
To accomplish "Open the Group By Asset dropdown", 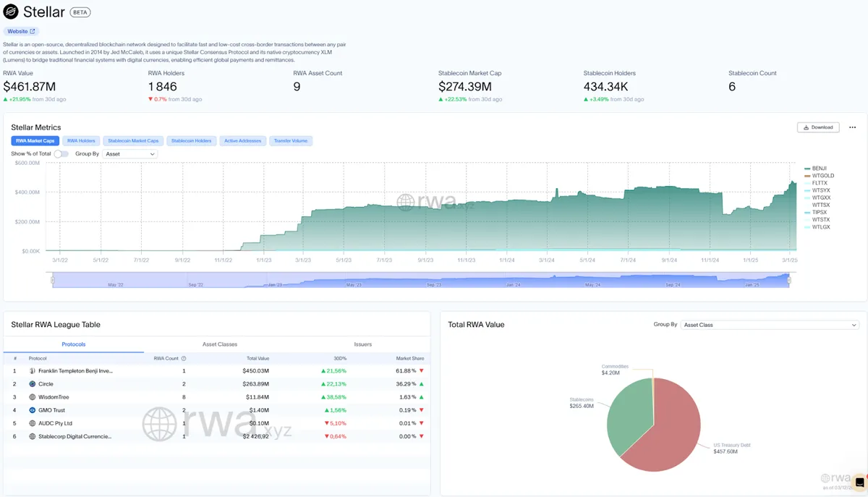I will click(129, 154).
